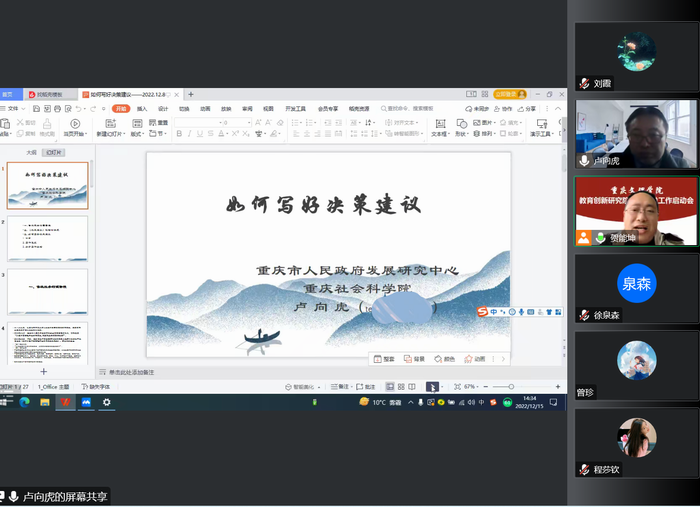Image resolution: width=700 pixels, height=507 pixels.
Task: Toggle Notes (备注) pane in status bar
Action: (340, 386)
